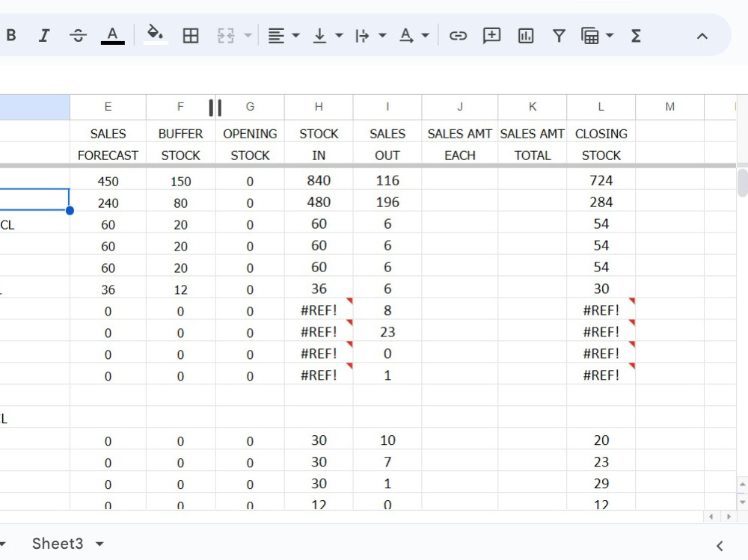Select the cell with value 840
The image size is (748, 560).
(x=319, y=181)
